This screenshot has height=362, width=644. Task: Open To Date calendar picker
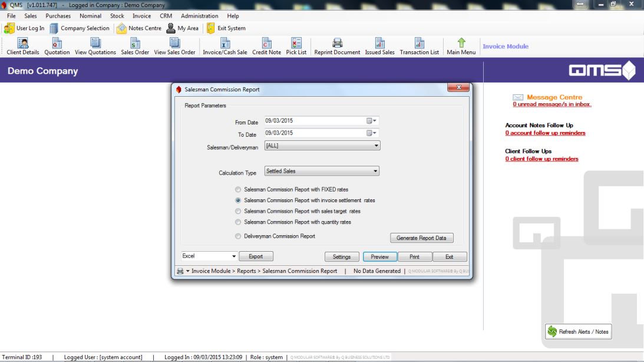click(x=372, y=133)
